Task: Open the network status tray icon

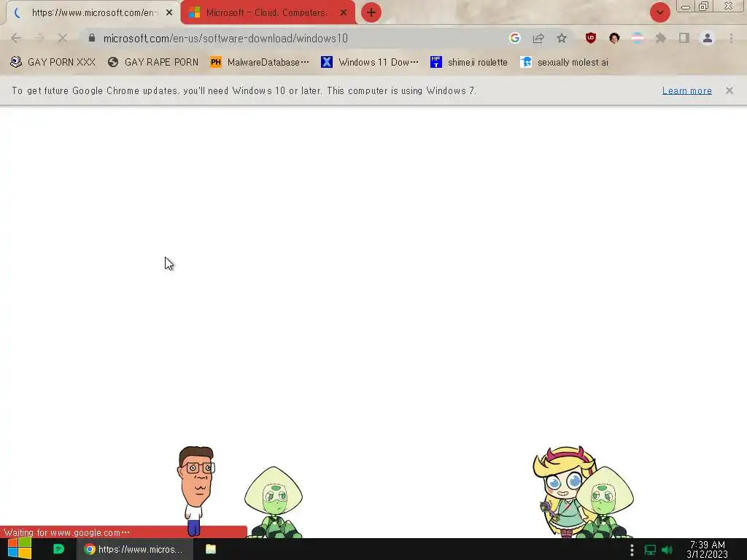Action: coord(650,550)
